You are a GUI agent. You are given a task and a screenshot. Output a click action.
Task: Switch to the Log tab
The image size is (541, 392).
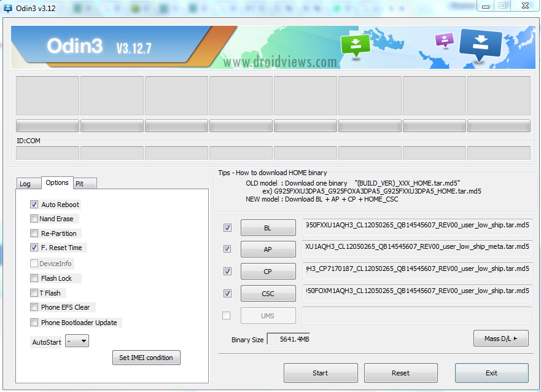click(29, 183)
